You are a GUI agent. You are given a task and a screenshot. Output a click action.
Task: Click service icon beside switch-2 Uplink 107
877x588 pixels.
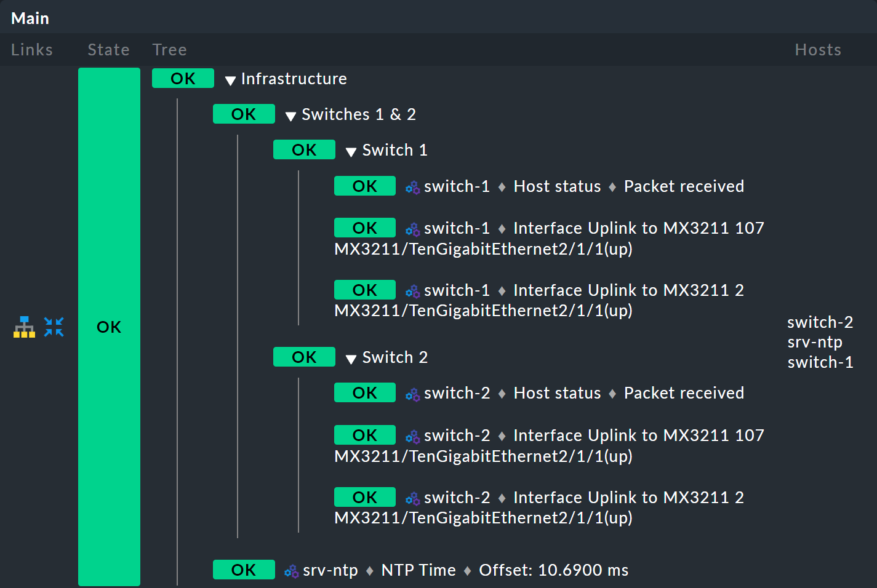(x=412, y=437)
